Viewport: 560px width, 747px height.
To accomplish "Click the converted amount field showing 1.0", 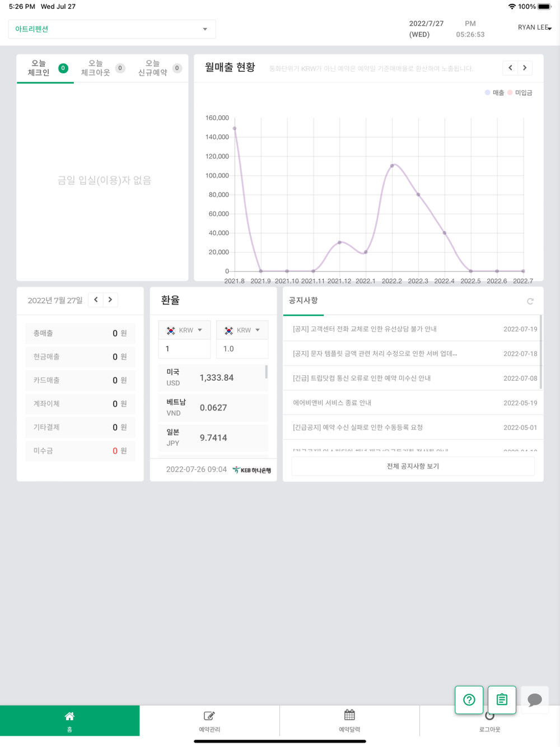I will [242, 349].
